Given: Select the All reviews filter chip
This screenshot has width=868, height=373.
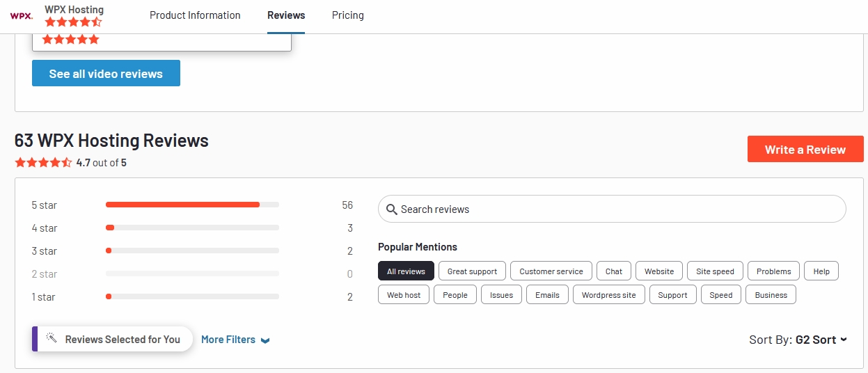Looking at the screenshot, I should [x=406, y=271].
